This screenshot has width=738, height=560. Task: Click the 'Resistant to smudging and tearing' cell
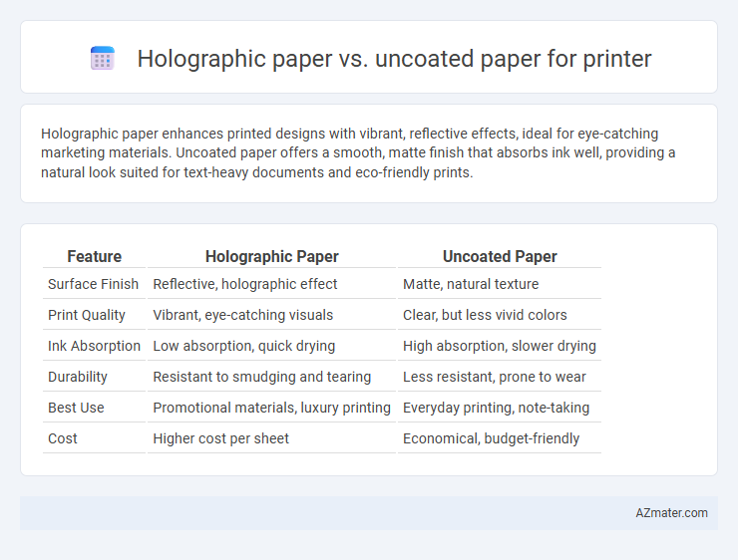(x=271, y=377)
